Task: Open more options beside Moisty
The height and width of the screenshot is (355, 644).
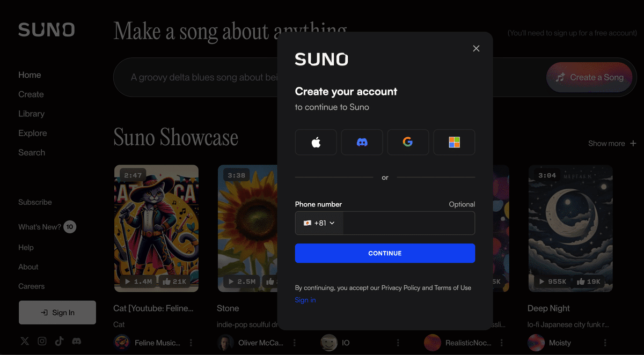Action: [x=605, y=343]
